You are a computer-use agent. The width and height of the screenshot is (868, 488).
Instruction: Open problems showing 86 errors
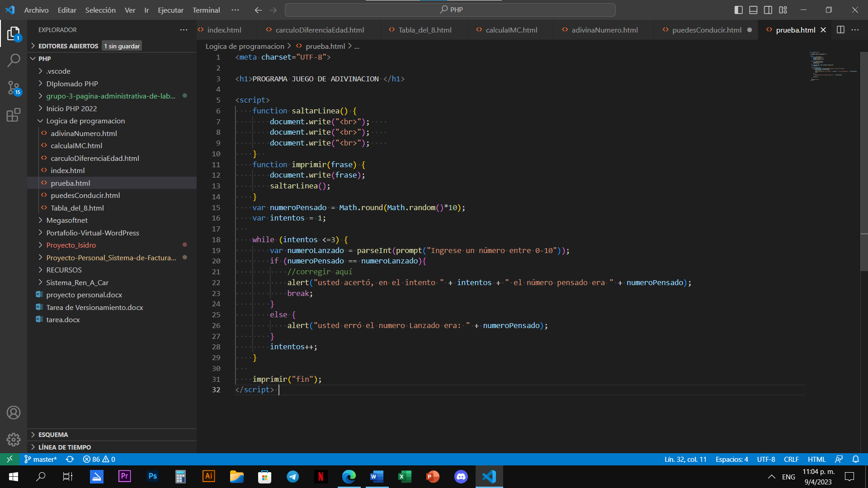pyautogui.click(x=99, y=459)
